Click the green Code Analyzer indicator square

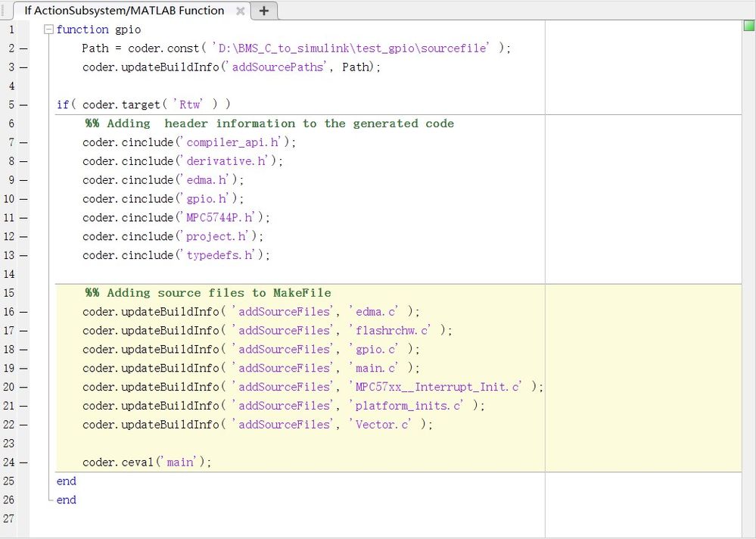748,25
